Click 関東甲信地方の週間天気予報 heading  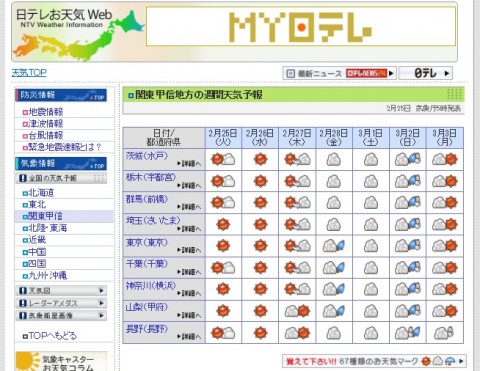pyautogui.click(x=199, y=95)
